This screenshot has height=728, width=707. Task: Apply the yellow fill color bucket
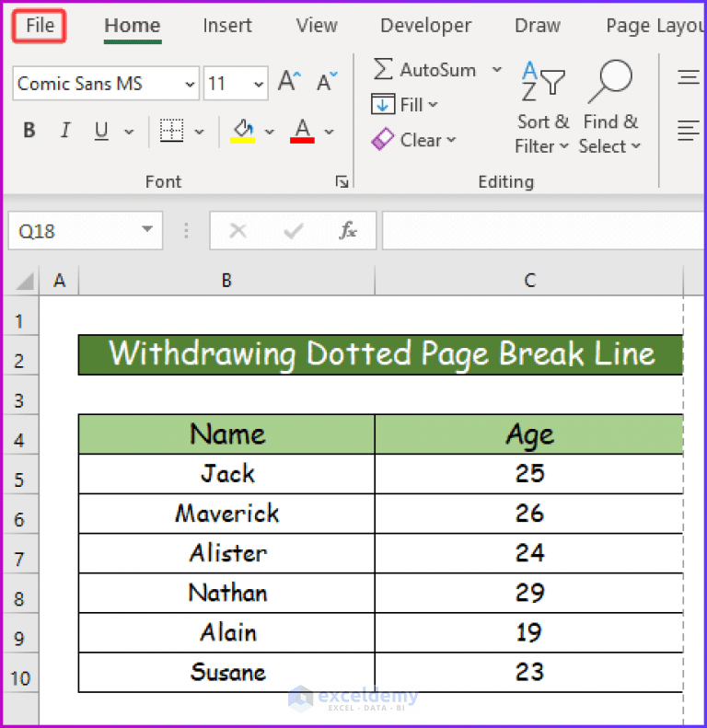pos(243,131)
